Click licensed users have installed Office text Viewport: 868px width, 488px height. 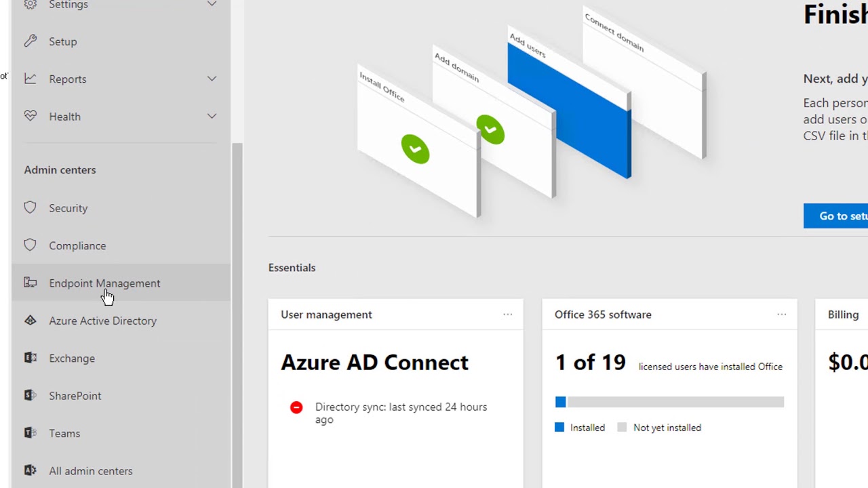coord(710,367)
